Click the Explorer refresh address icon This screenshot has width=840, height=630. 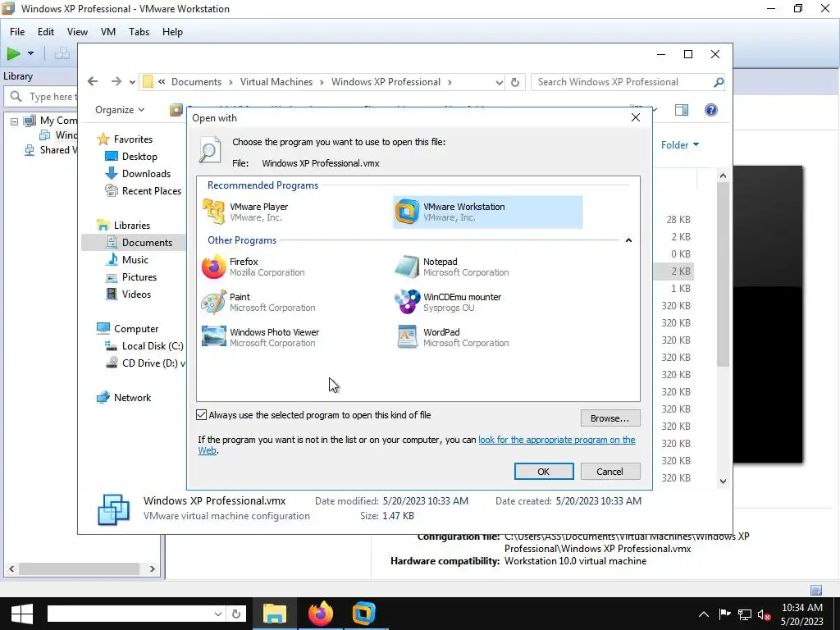pyautogui.click(x=515, y=83)
